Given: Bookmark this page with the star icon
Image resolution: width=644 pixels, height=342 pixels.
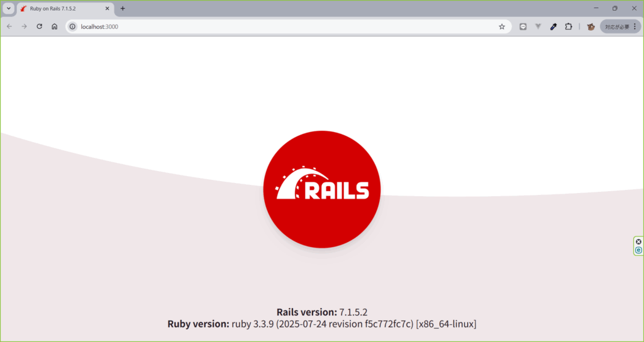Looking at the screenshot, I should coord(502,26).
